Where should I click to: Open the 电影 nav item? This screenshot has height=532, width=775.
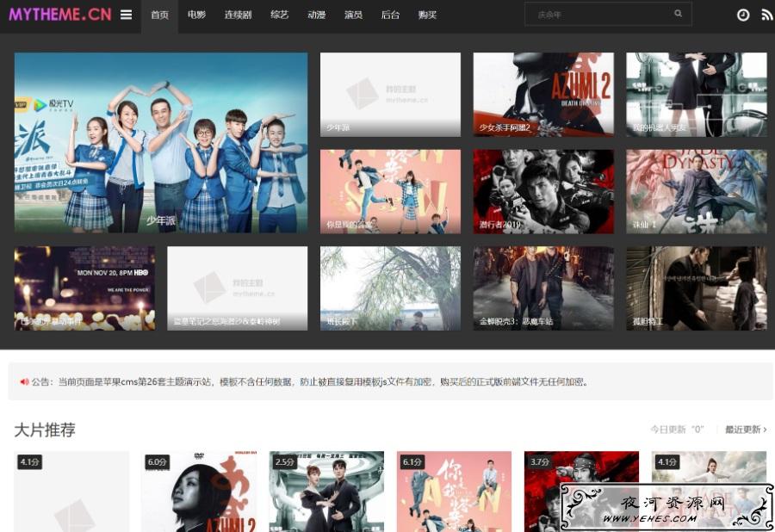click(x=196, y=15)
